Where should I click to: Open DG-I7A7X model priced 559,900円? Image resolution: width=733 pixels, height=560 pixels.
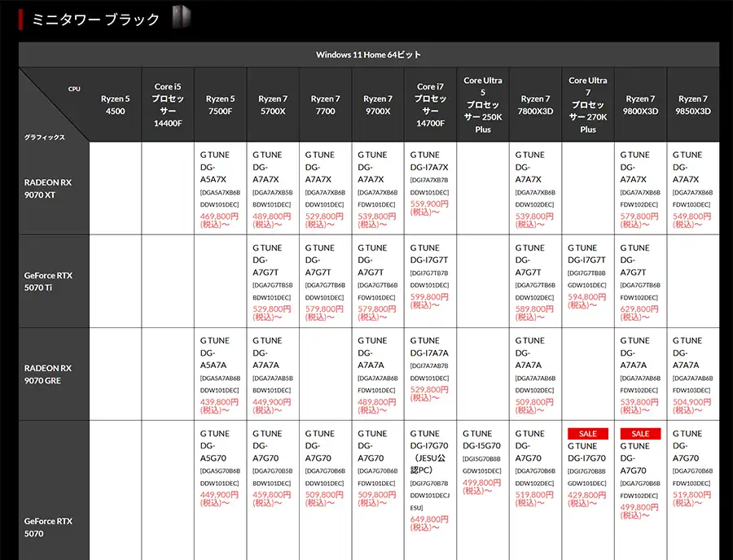tap(429, 182)
